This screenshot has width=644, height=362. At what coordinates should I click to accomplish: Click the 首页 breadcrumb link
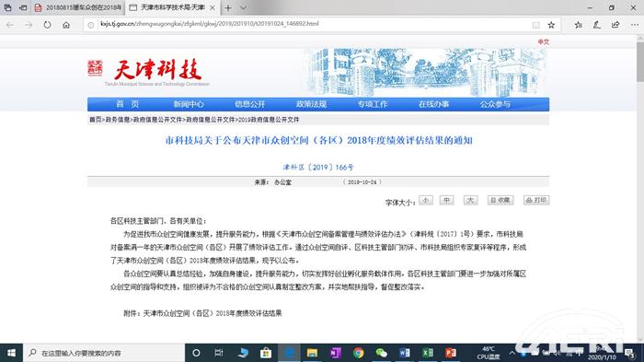pyautogui.click(x=96, y=120)
